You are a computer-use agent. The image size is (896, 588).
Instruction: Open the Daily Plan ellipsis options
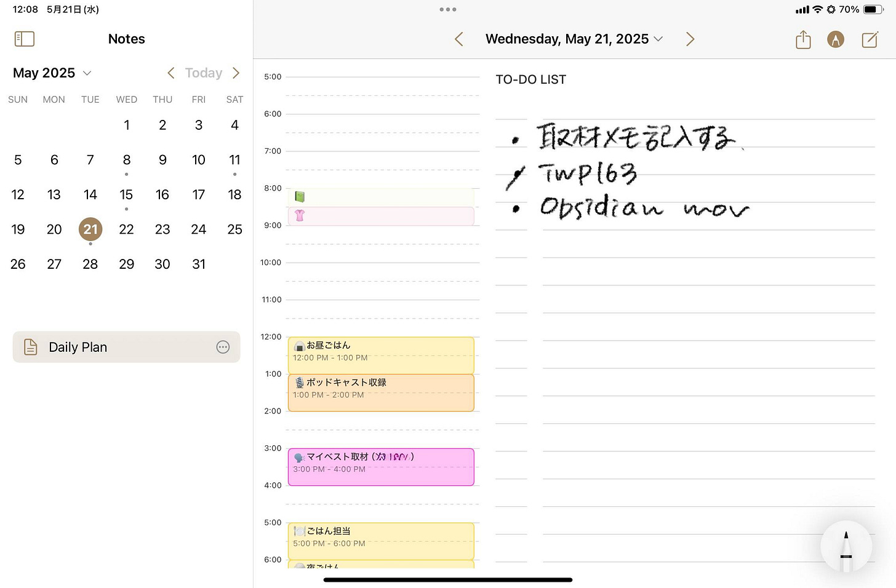pyautogui.click(x=223, y=348)
